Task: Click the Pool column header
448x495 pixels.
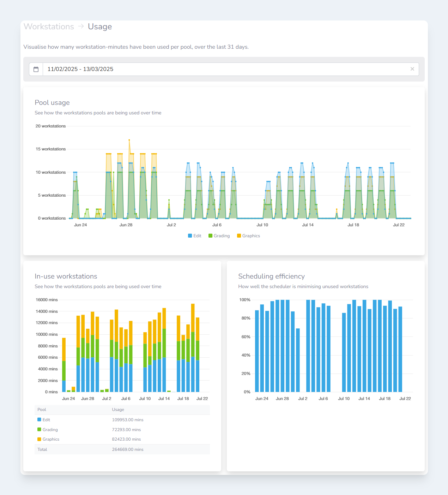Action: click(x=42, y=410)
